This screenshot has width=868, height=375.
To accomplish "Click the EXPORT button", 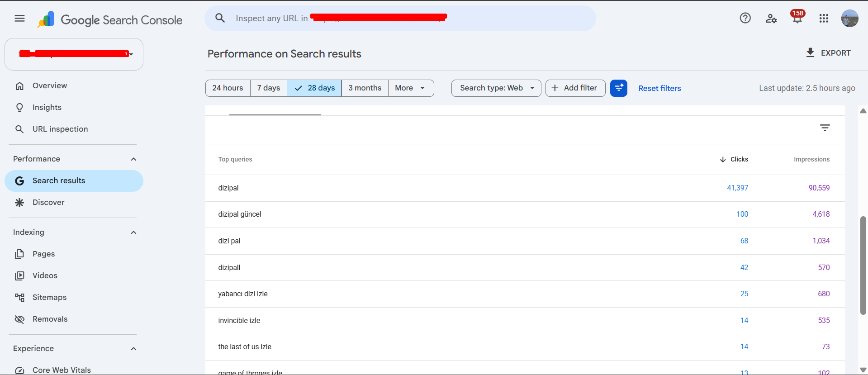I will click(x=828, y=53).
